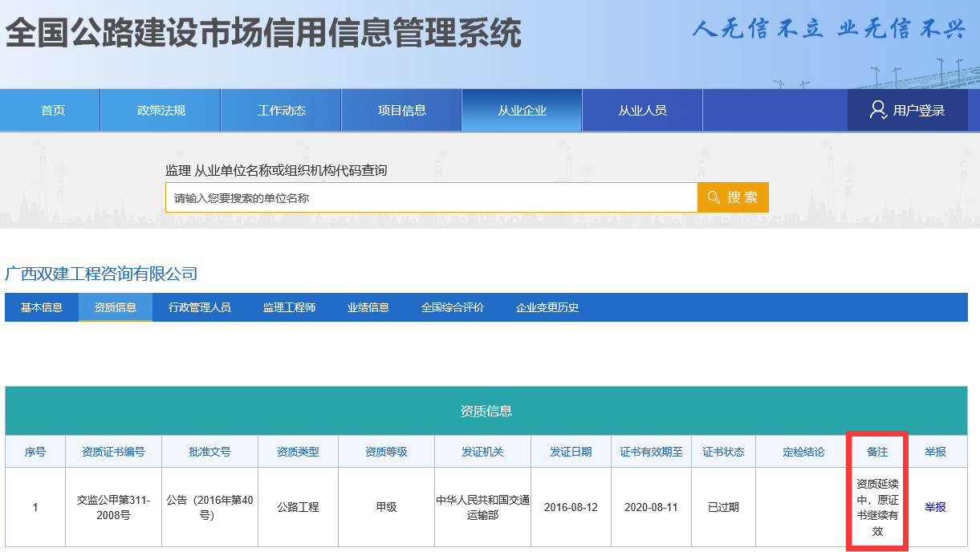Click the row number 1 cell
The width and height of the screenshot is (980, 552).
click(x=35, y=507)
